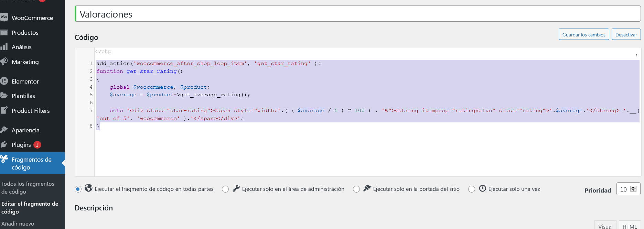Click line number 6 in the gutter
Screen dimensions: 644x229
tap(91, 102)
